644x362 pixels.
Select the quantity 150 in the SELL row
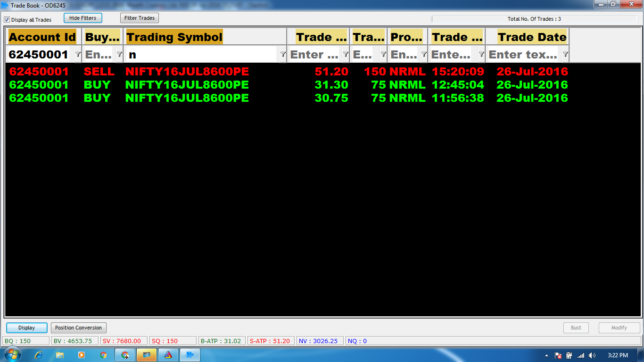click(375, 72)
